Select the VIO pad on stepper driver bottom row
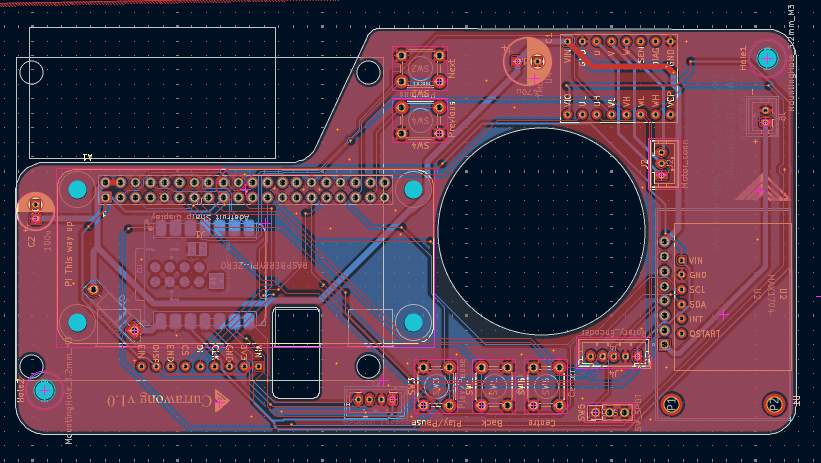 coord(568,114)
